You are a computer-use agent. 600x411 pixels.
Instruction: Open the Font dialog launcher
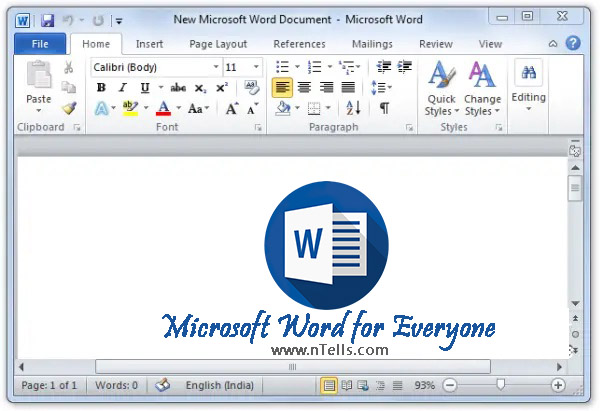coord(258,128)
